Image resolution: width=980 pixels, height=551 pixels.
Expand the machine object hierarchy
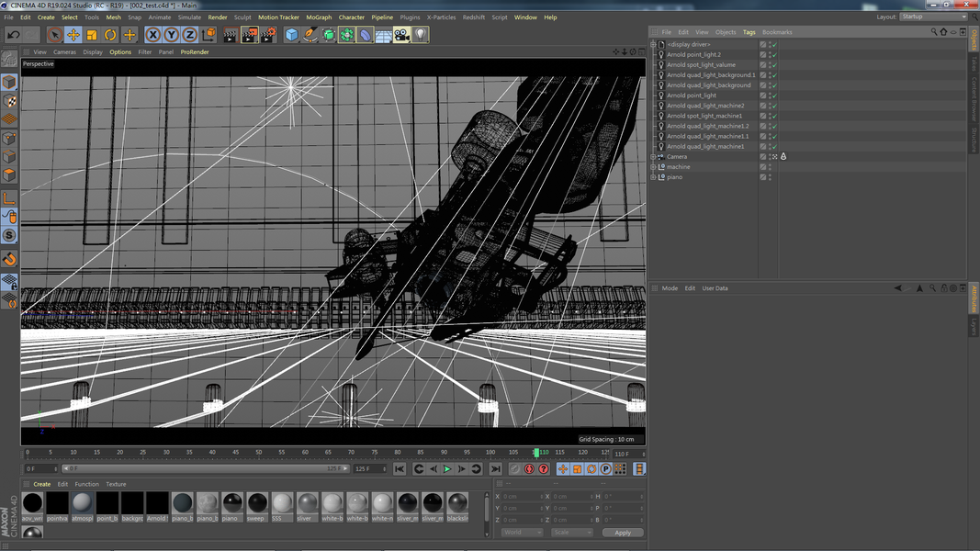click(653, 167)
